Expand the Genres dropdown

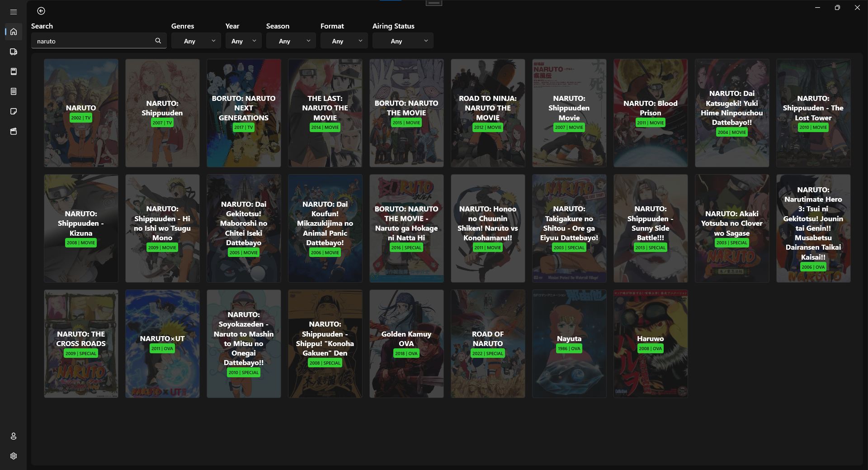click(196, 41)
